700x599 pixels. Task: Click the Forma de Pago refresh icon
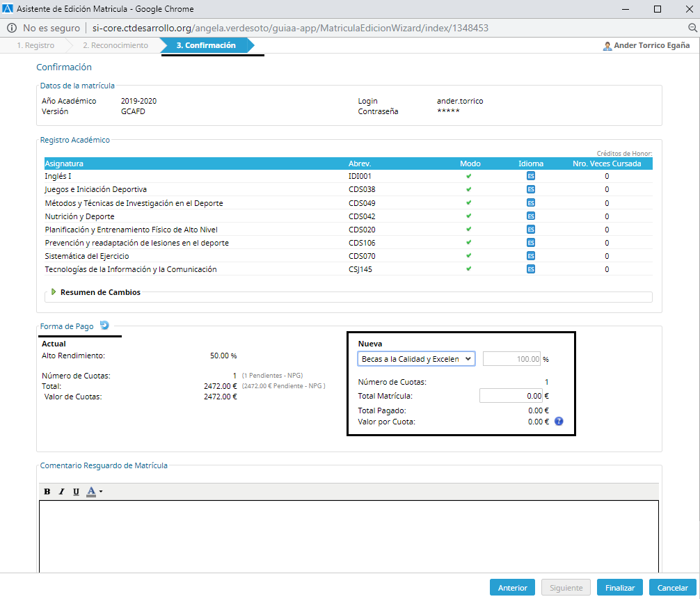[104, 325]
